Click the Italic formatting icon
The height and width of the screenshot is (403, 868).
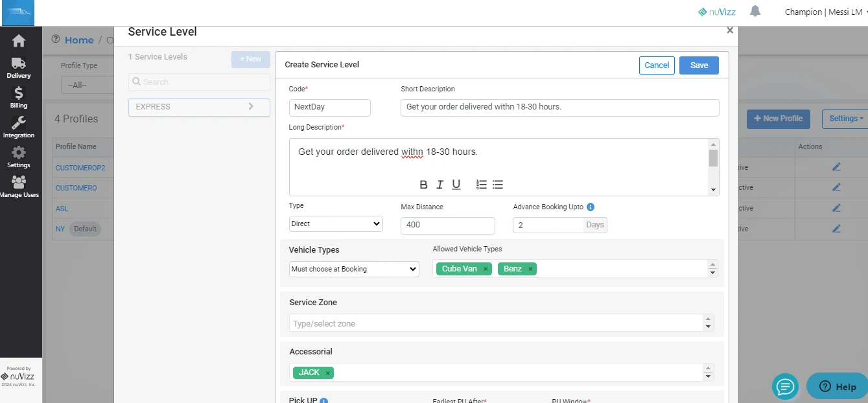440,185
